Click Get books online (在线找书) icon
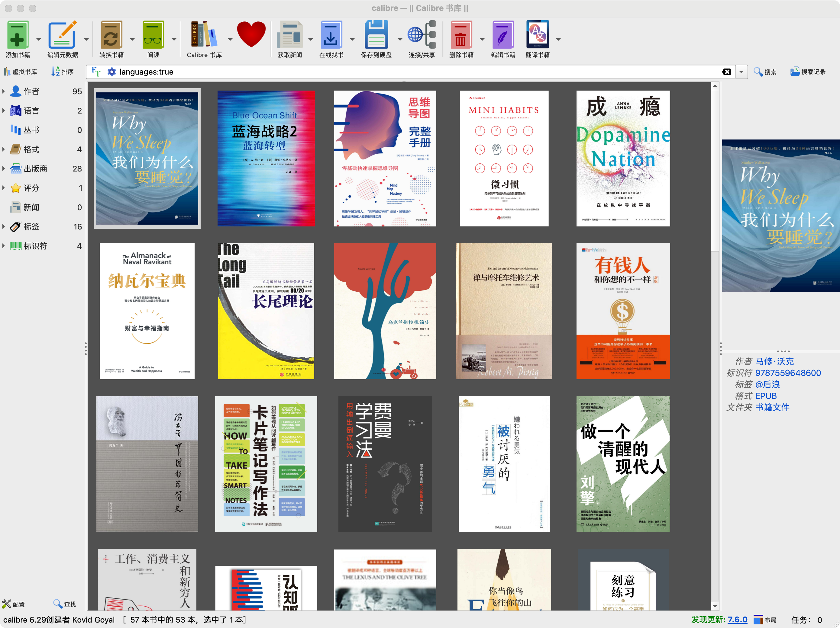840x628 pixels. point(331,35)
